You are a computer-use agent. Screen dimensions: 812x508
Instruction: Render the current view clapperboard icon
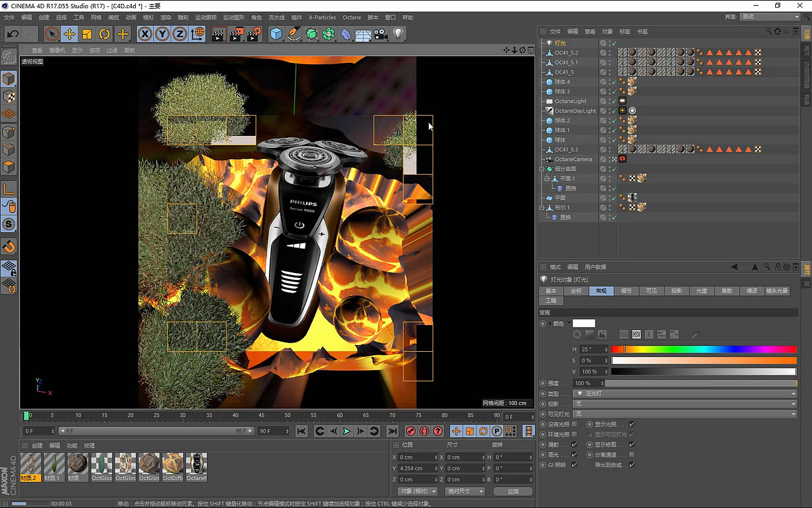(218, 34)
